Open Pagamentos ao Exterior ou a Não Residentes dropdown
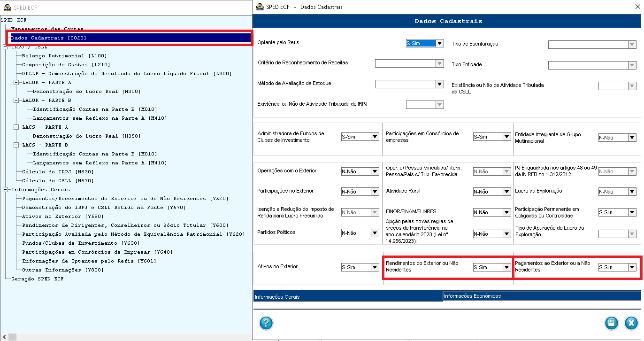This screenshot has width=644, height=341. click(632, 267)
